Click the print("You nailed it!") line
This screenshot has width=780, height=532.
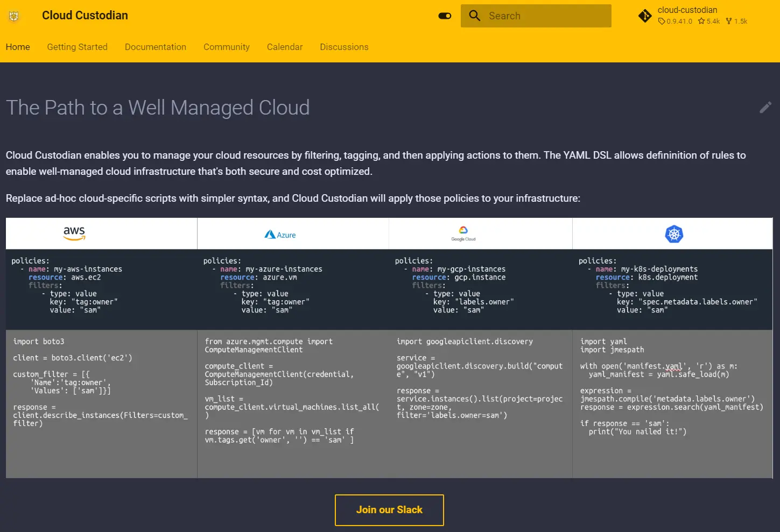(x=638, y=432)
